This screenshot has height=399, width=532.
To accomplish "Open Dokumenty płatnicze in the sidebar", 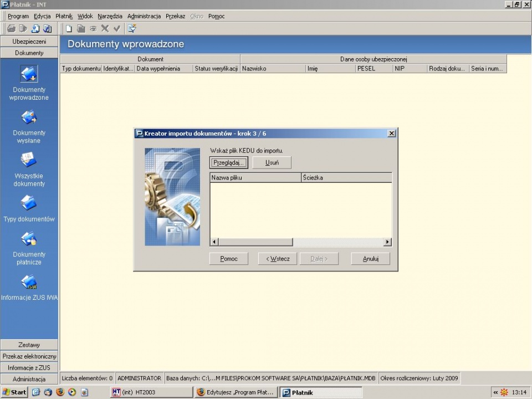I will (29, 249).
